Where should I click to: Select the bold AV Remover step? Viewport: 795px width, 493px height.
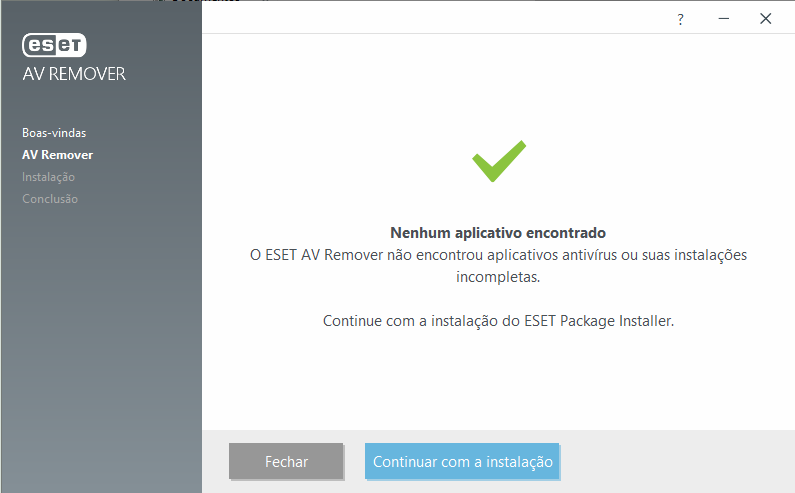tap(58, 155)
